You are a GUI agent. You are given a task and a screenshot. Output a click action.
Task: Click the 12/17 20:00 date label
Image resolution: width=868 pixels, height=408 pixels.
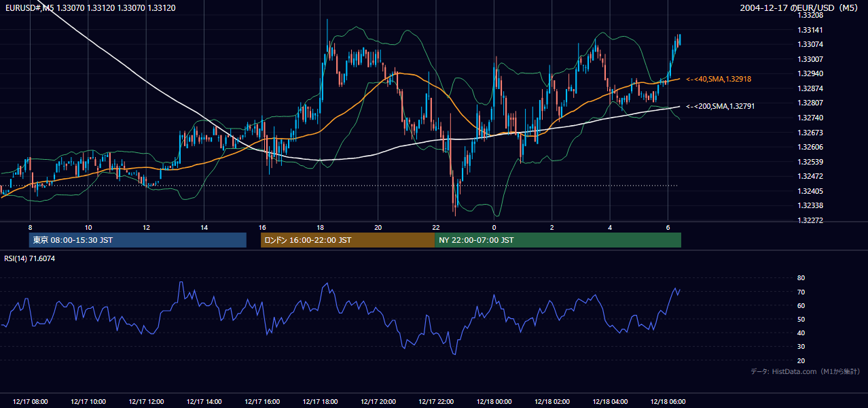click(x=378, y=402)
